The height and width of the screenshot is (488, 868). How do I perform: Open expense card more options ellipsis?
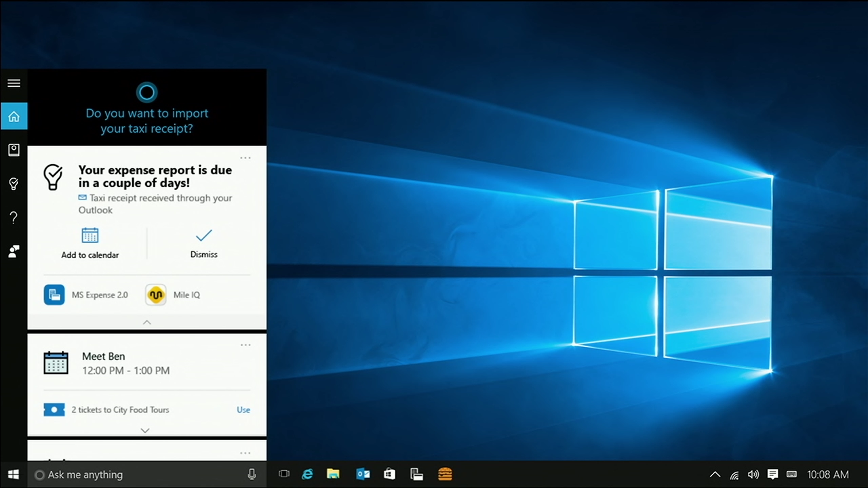click(x=245, y=158)
